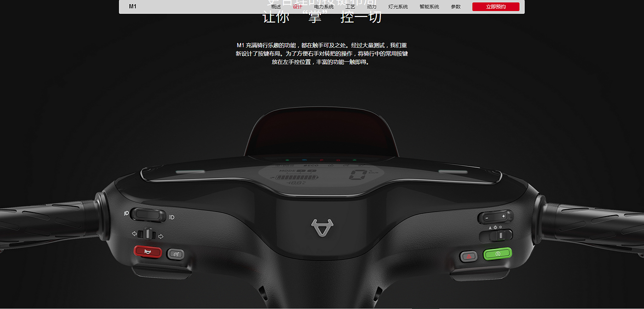The width and height of the screenshot is (644, 309).
Task: Switch to the 动力 tab
Action: (372, 7)
